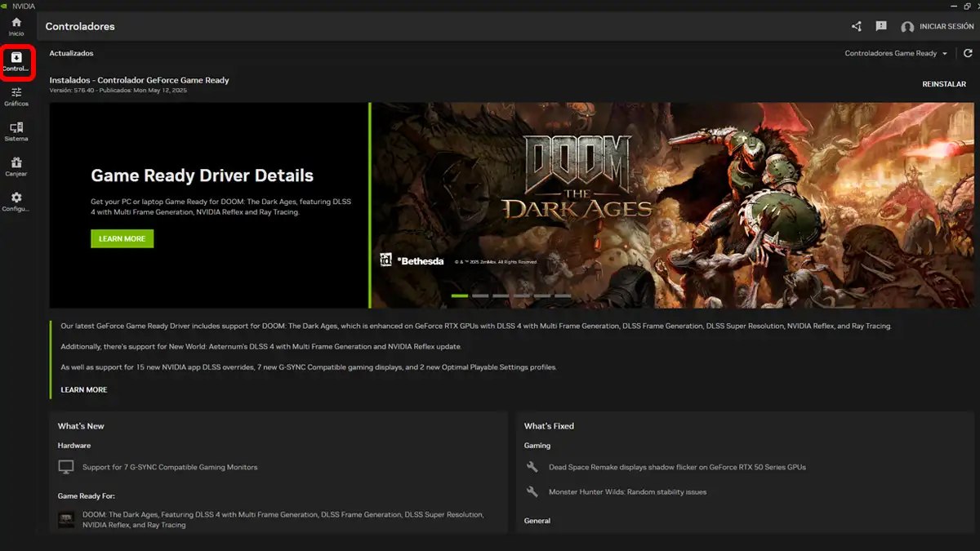Select the fifth carousel indicator
Screen dimensions: 980x551
(542, 295)
